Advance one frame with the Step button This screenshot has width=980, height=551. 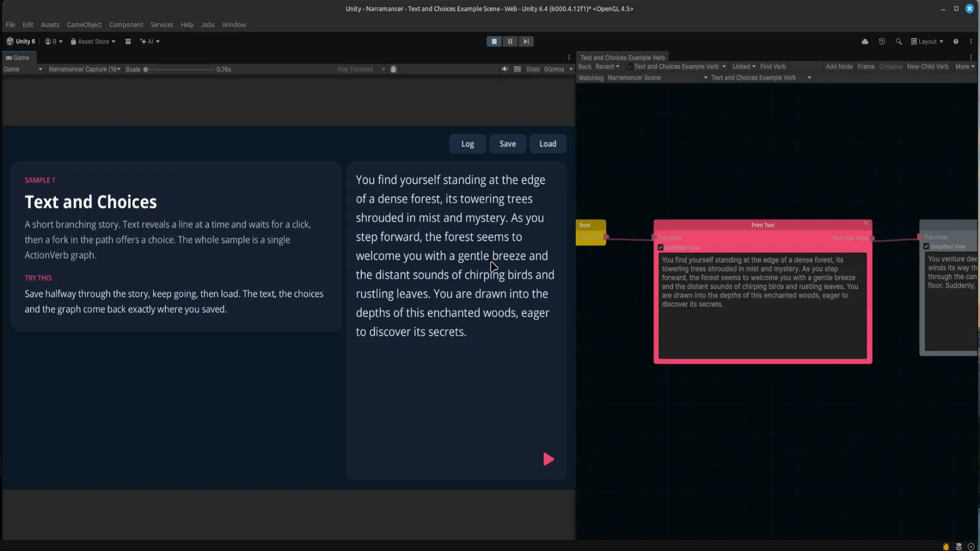pyautogui.click(x=526, y=41)
